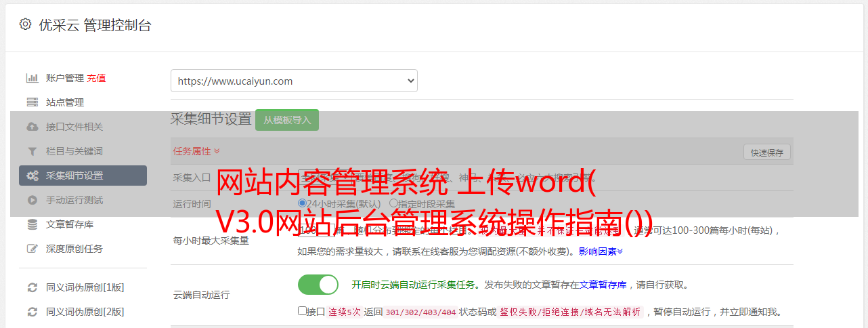
Task: Expand the 影响因素 link
Action: point(601,251)
